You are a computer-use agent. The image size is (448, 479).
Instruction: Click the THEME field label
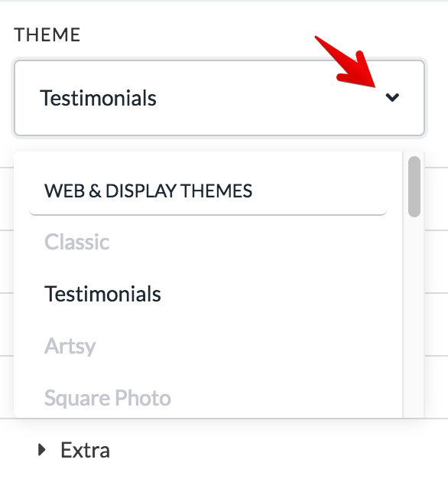click(47, 34)
